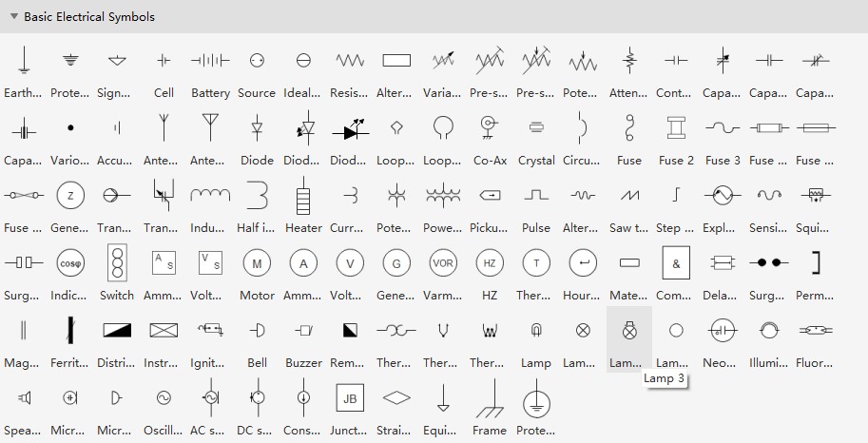The height and width of the screenshot is (443, 868).
Task: Select the Power transformer symbol
Action: [x=443, y=195]
